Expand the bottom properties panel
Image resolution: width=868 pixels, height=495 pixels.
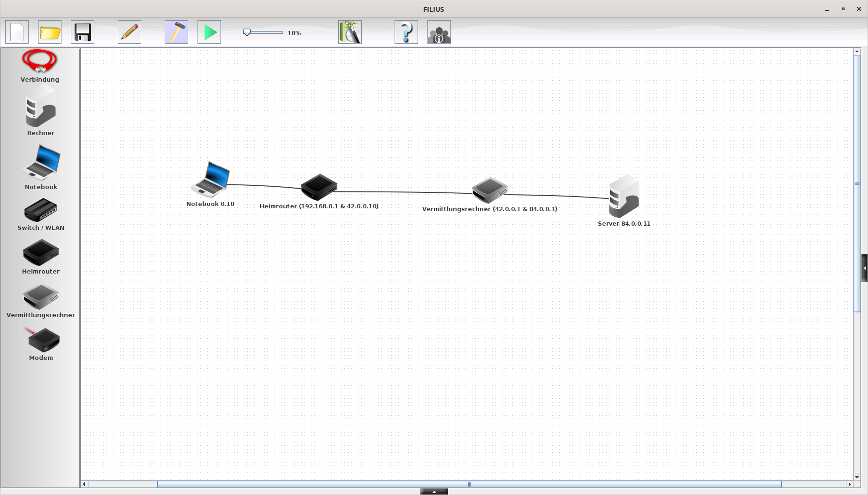(434, 492)
